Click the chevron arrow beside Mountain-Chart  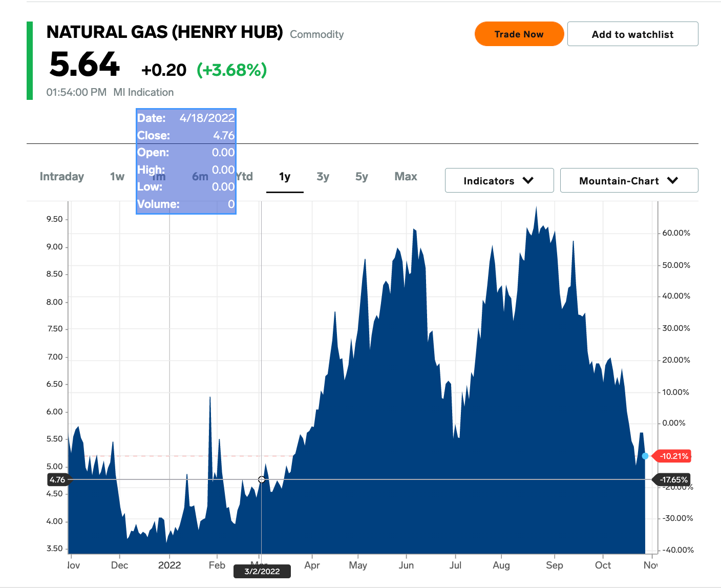[x=673, y=181]
